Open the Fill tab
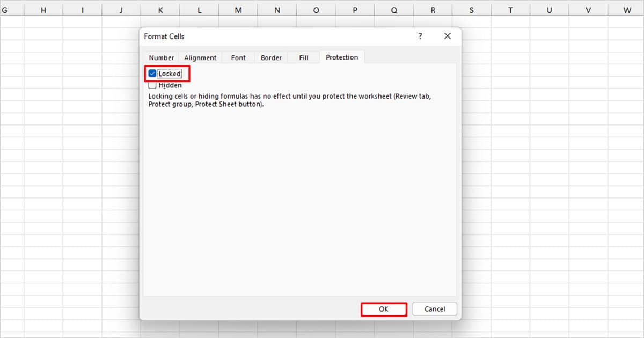Viewport: 644px width, 338px height. click(x=303, y=57)
